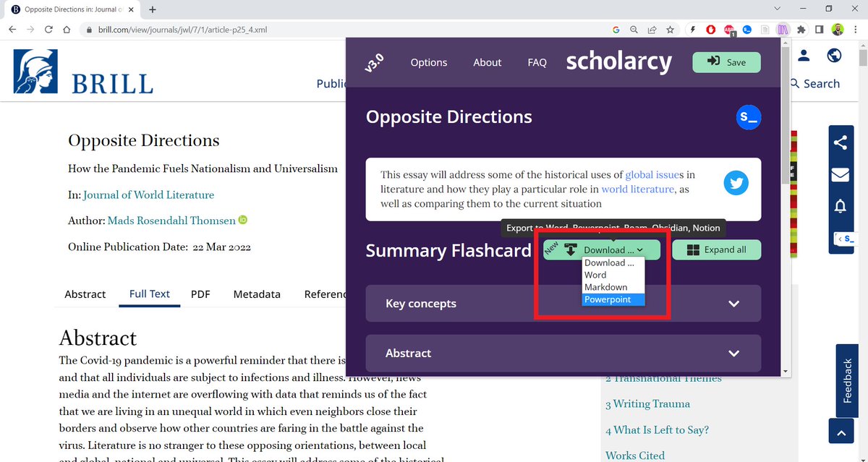Click the Save button in Scholarcy
Image resolution: width=868 pixels, height=462 pixels.
pyautogui.click(x=727, y=62)
